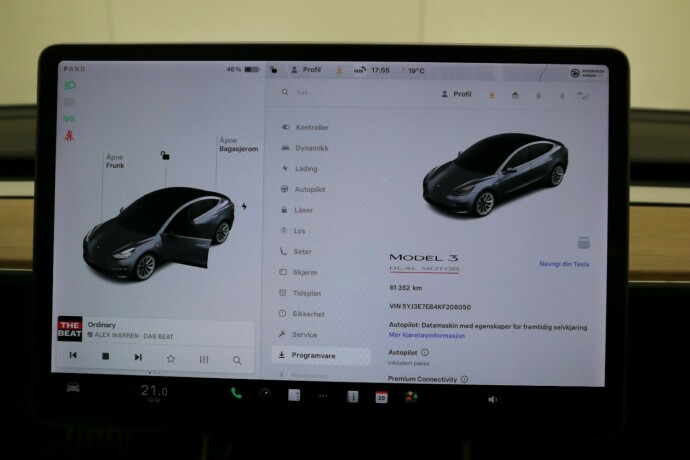This screenshot has width=690, height=460.
Task: Open the Profil dropdown in status bar
Action: point(307,71)
